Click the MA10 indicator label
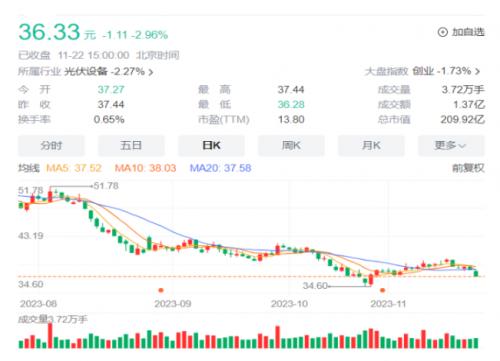The width and height of the screenshot is (500, 361). pos(145,168)
